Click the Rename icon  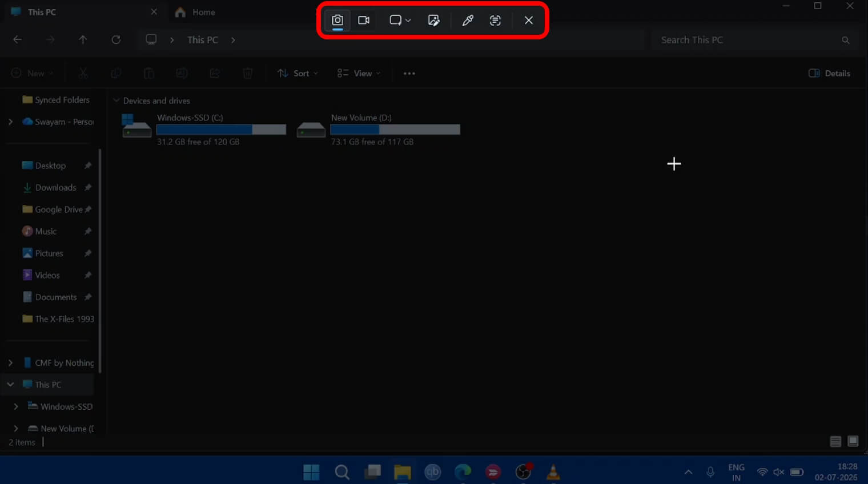pos(182,73)
